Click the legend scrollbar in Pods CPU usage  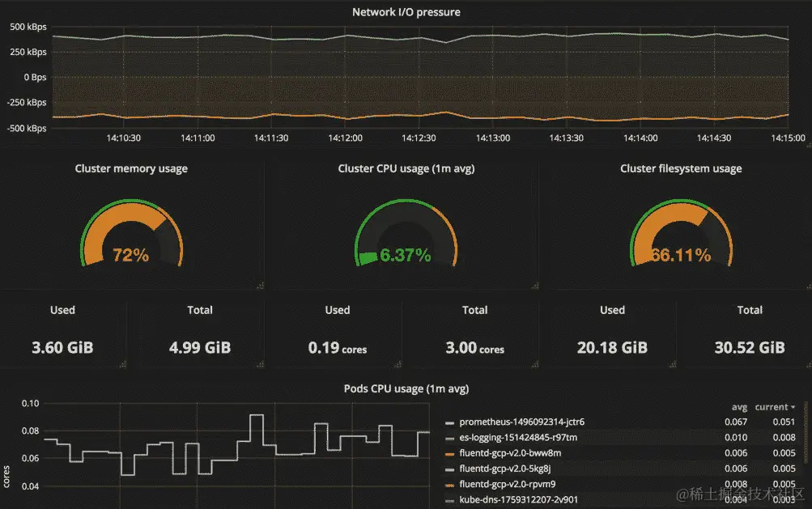coord(806,432)
